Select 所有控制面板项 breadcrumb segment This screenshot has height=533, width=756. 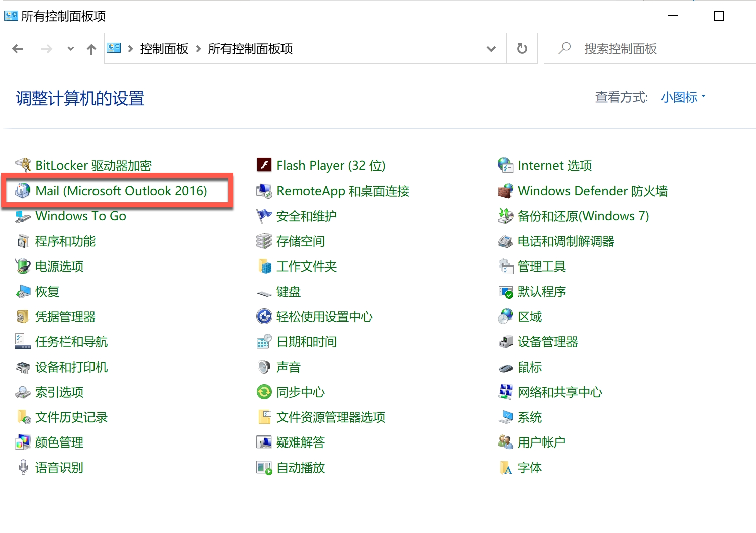coord(250,49)
